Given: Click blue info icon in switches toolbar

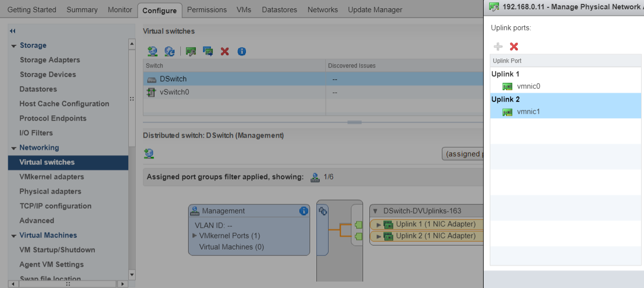Looking at the screenshot, I should click(242, 51).
